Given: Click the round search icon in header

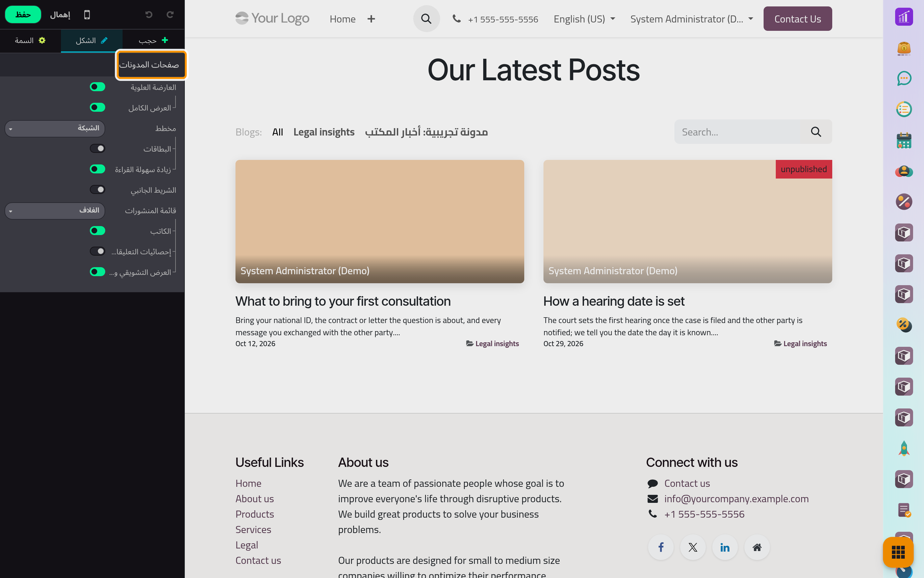Looking at the screenshot, I should 426,19.
